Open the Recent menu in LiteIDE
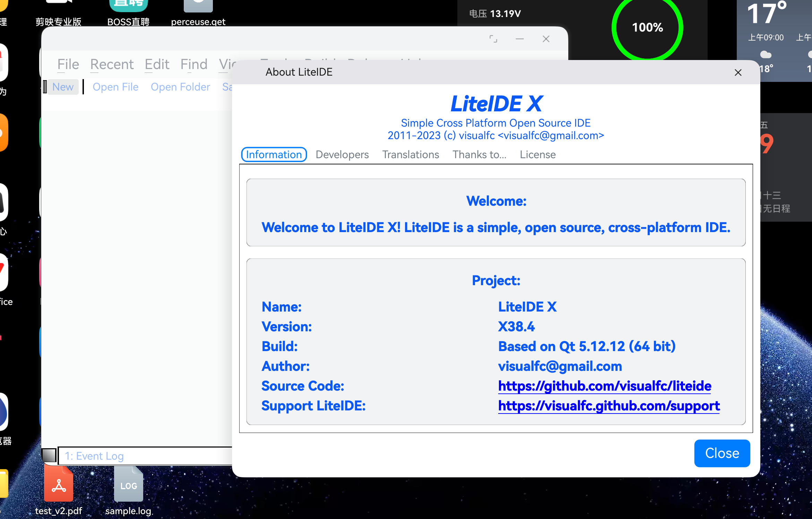Image resolution: width=812 pixels, height=519 pixels. coord(112,65)
